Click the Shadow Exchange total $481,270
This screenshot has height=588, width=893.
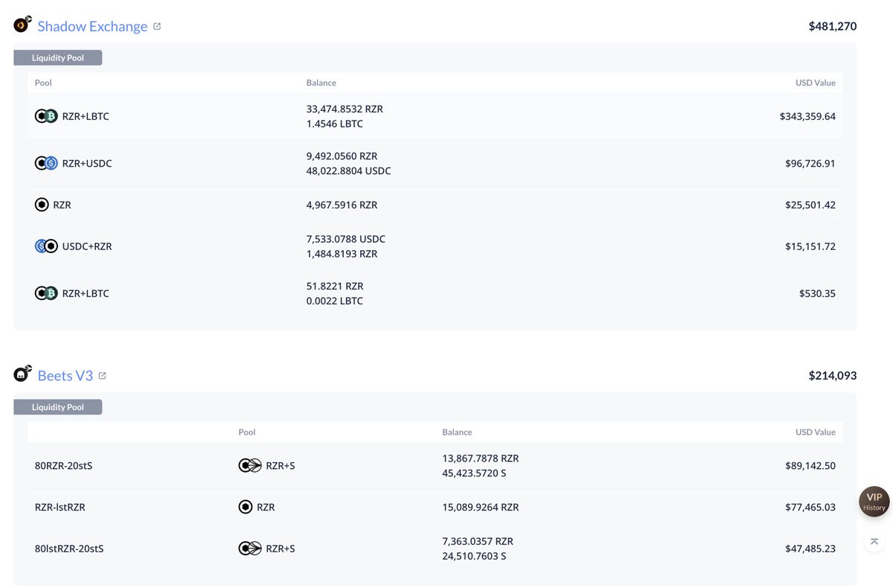[x=833, y=26]
